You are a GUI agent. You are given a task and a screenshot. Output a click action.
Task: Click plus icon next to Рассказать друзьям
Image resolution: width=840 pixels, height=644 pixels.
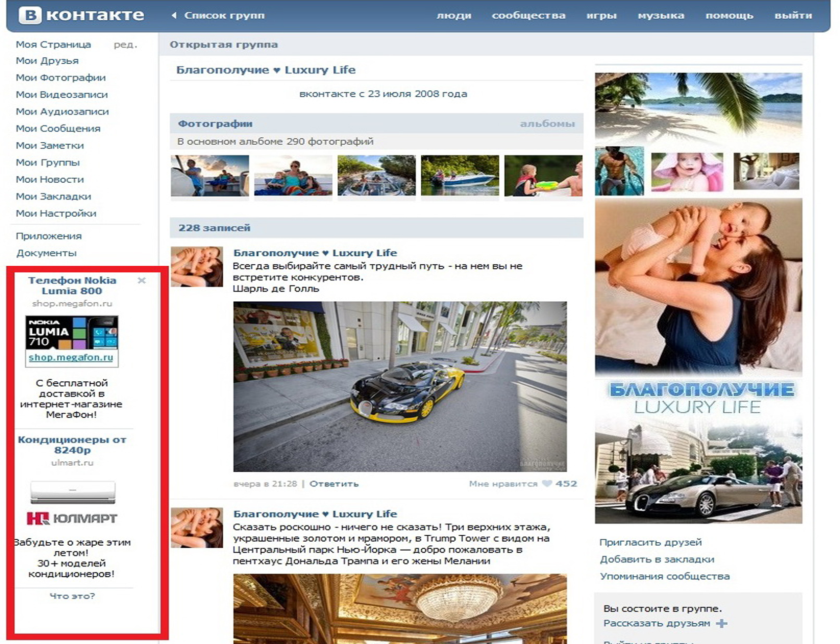pyautogui.click(x=721, y=623)
